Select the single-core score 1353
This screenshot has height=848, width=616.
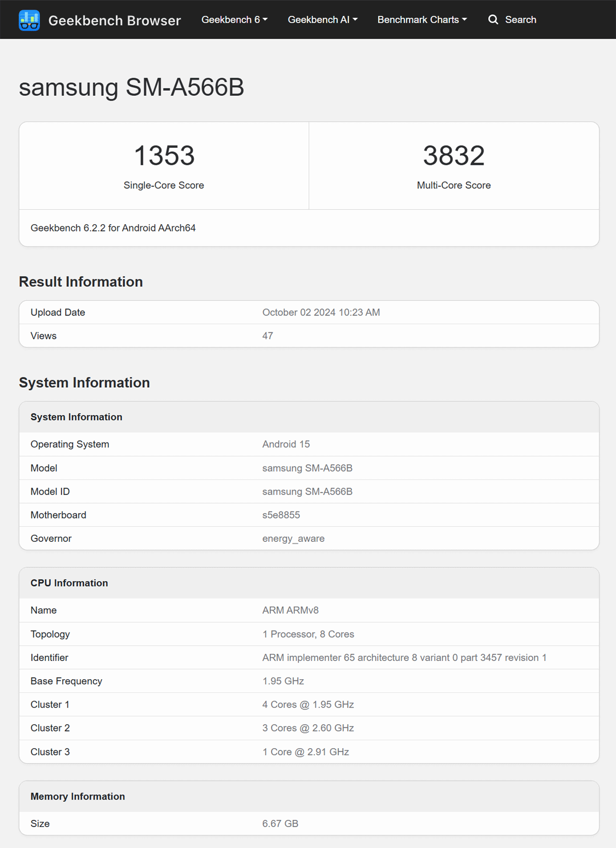(164, 156)
